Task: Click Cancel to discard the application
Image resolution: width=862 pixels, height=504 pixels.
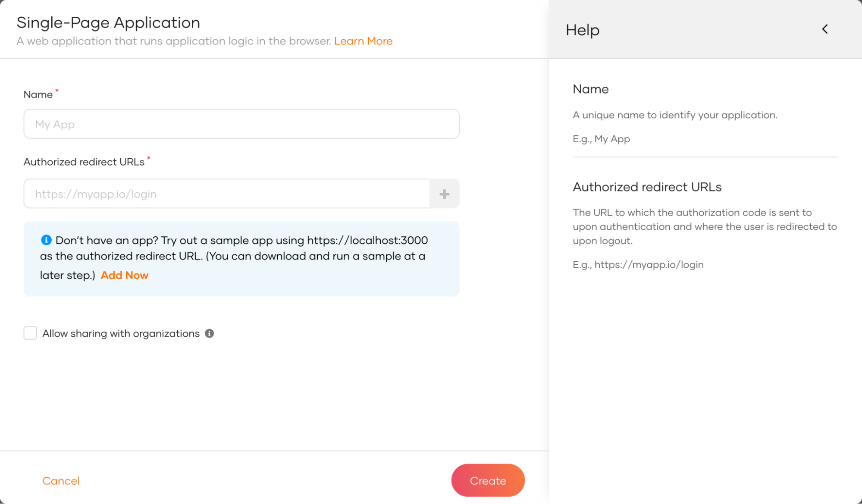Action: [61, 480]
